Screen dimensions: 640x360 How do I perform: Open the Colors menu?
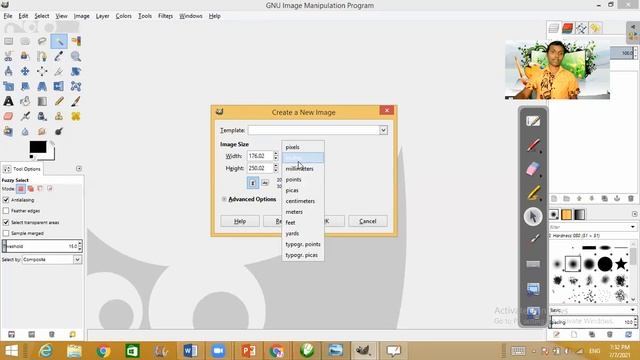123,16
